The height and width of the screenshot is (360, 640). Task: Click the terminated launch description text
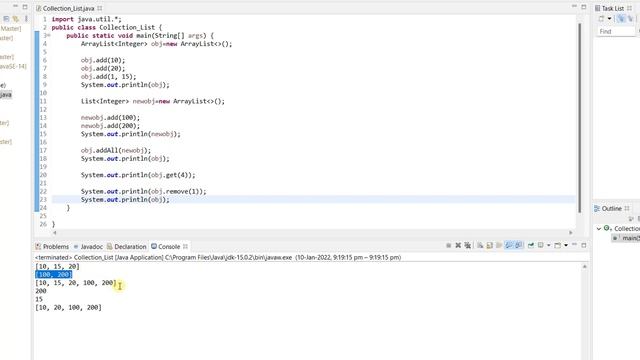[x=218, y=258]
